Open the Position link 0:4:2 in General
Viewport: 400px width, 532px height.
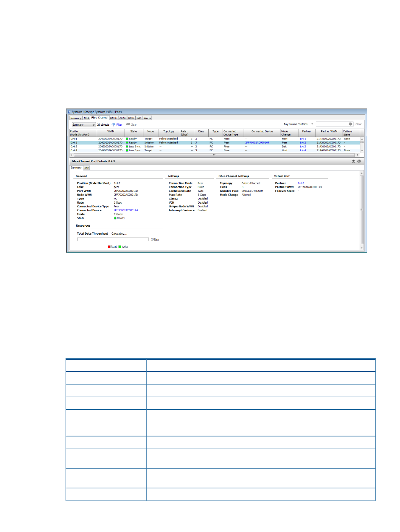pos(117,183)
